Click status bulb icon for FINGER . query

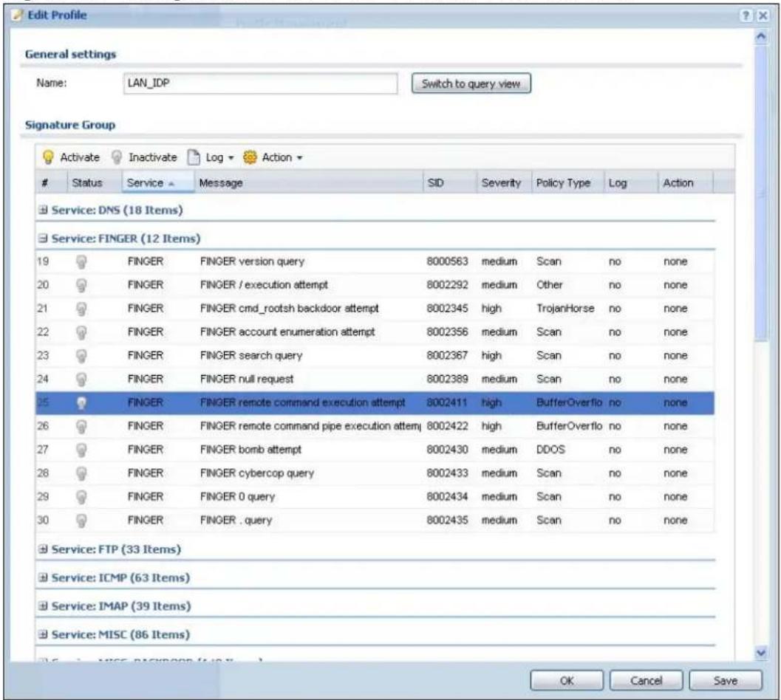[x=81, y=521]
